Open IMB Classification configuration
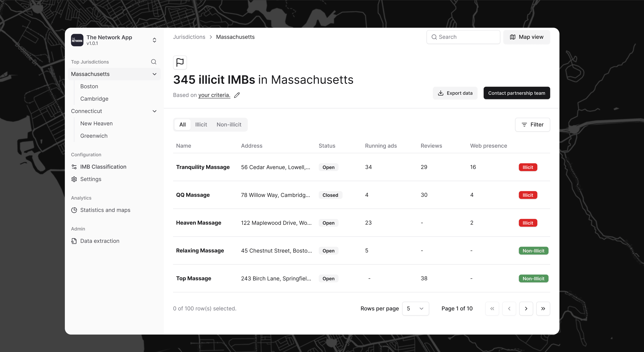Image resolution: width=644 pixels, height=352 pixels. click(x=103, y=167)
